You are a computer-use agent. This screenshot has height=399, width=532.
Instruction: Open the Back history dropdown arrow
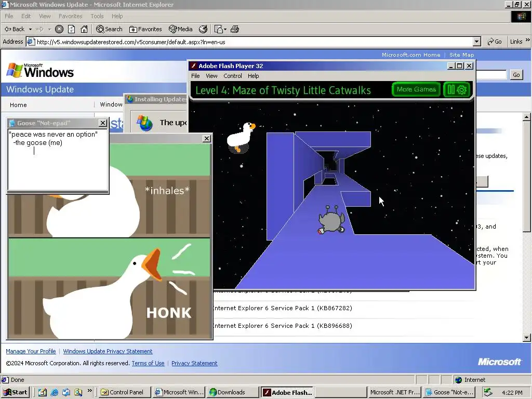tap(30, 29)
